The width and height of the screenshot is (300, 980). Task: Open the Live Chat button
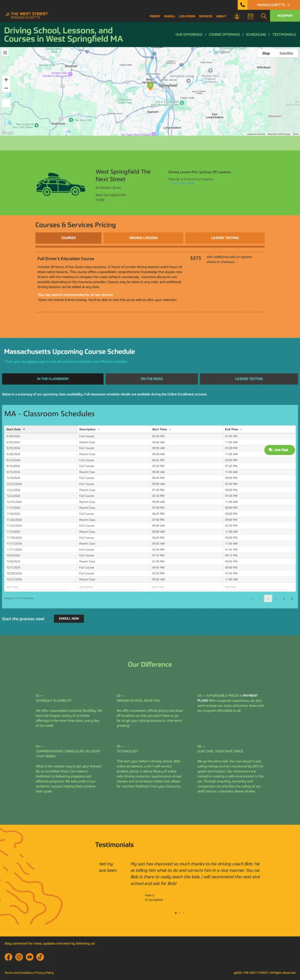pos(279,450)
